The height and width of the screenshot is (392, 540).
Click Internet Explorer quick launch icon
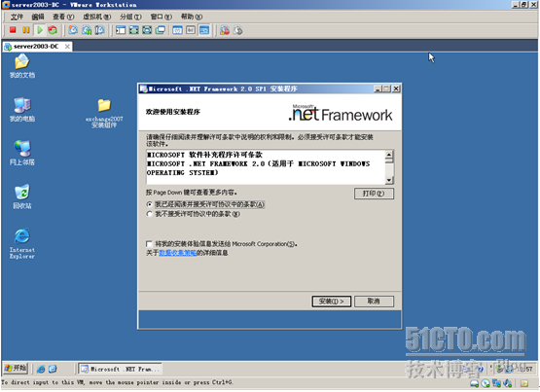pos(41,369)
